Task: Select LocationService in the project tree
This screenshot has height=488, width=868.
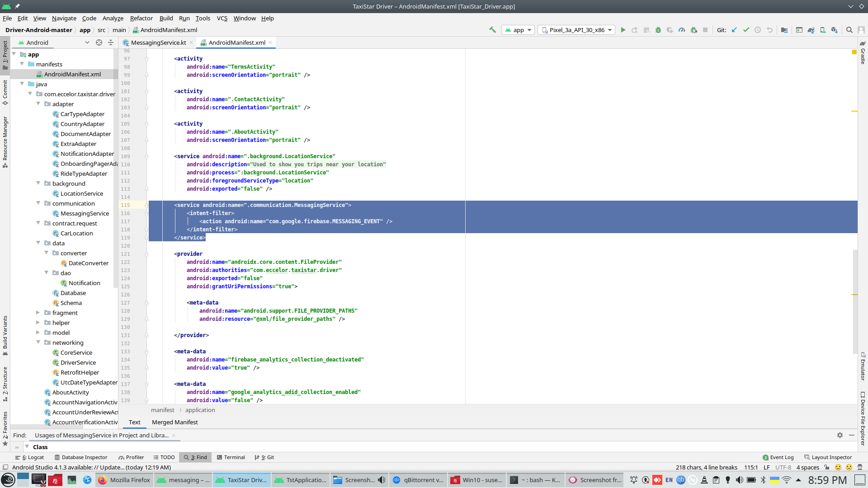Action: (x=81, y=193)
